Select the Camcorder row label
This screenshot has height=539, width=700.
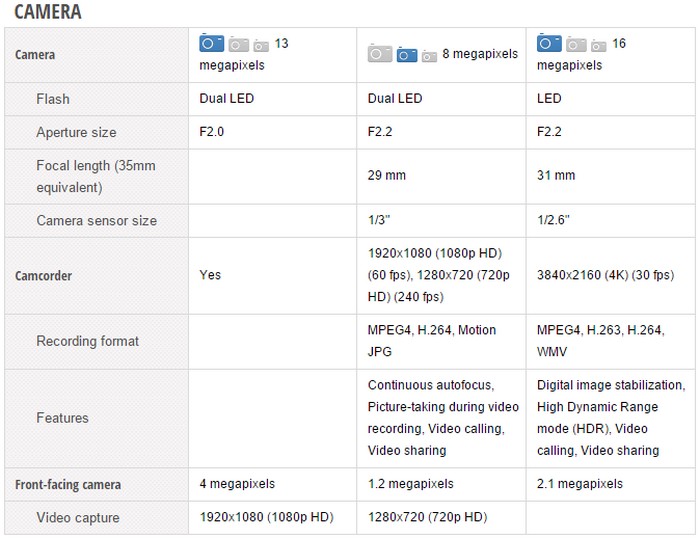(43, 275)
